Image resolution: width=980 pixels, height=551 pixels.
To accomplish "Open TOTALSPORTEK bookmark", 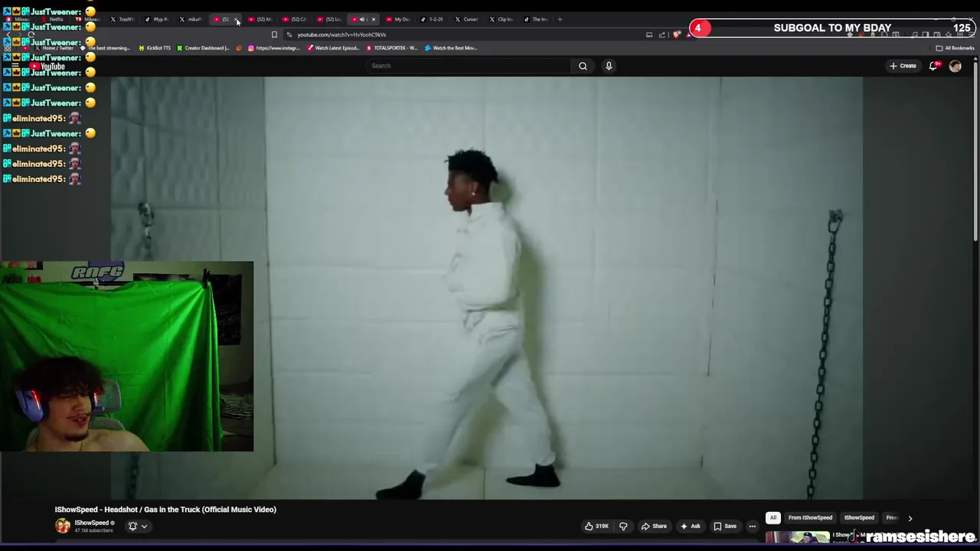I will [x=391, y=48].
